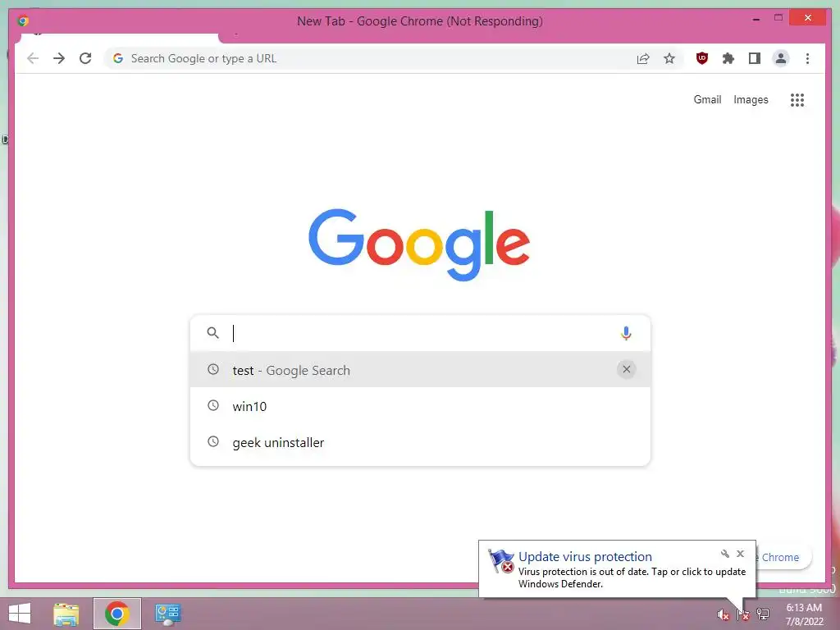840x630 pixels.
Task: Click the share page icon in address bar
Action: coord(643,58)
